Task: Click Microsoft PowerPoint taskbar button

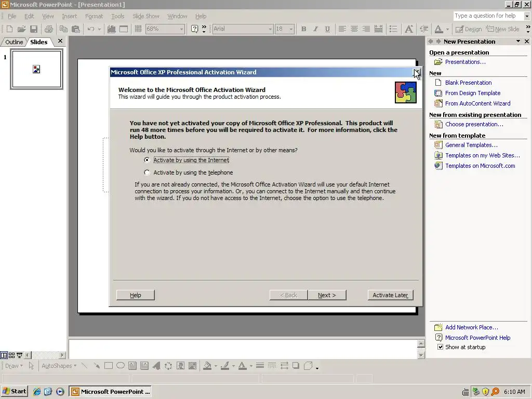Action: point(110,392)
